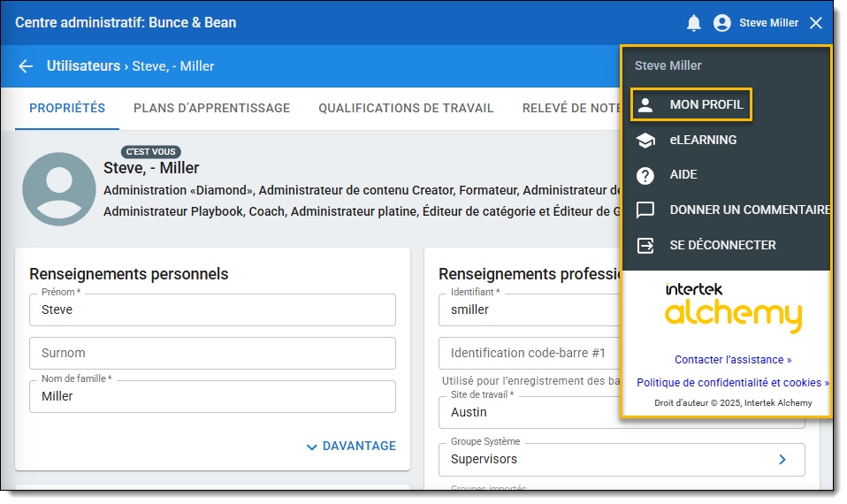Click the eLearning graduation cap icon

coord(645,140)
